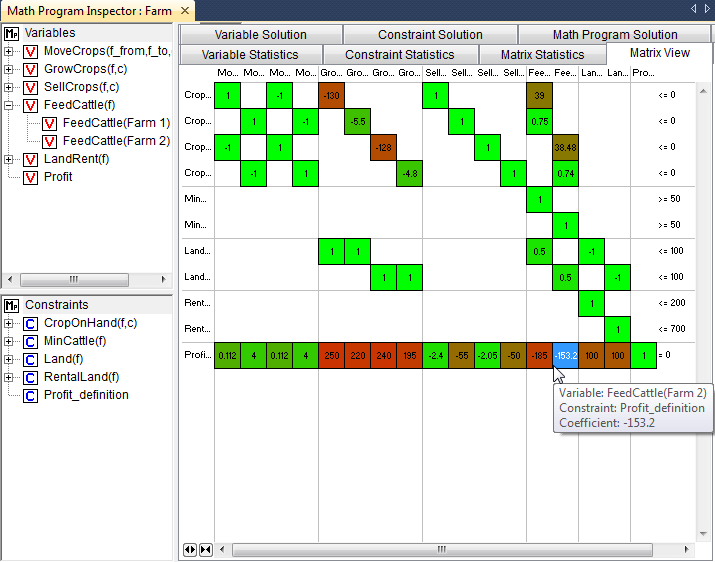
Task: Click the MP icon beside Constraints header
Action: point(11,305)
